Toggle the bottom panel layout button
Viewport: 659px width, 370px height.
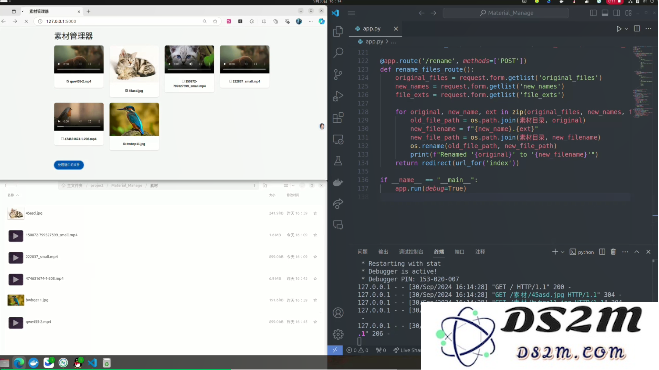tap(605, 13)
